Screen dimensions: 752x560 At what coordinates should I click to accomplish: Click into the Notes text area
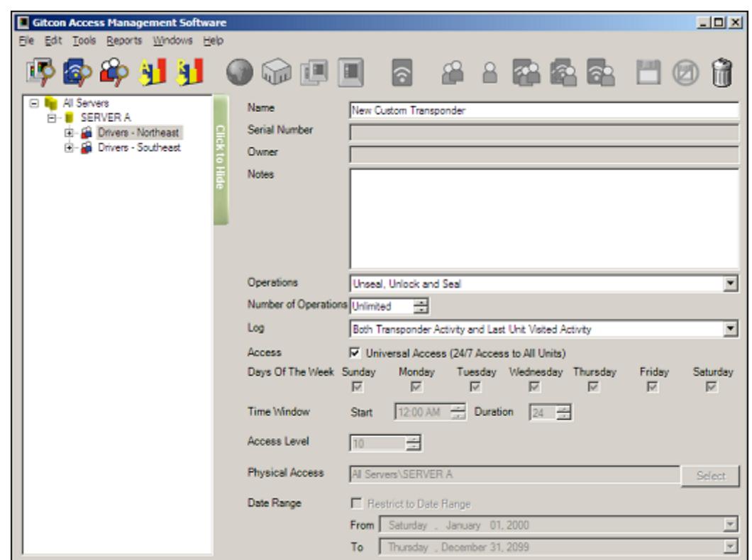(544, 218)
